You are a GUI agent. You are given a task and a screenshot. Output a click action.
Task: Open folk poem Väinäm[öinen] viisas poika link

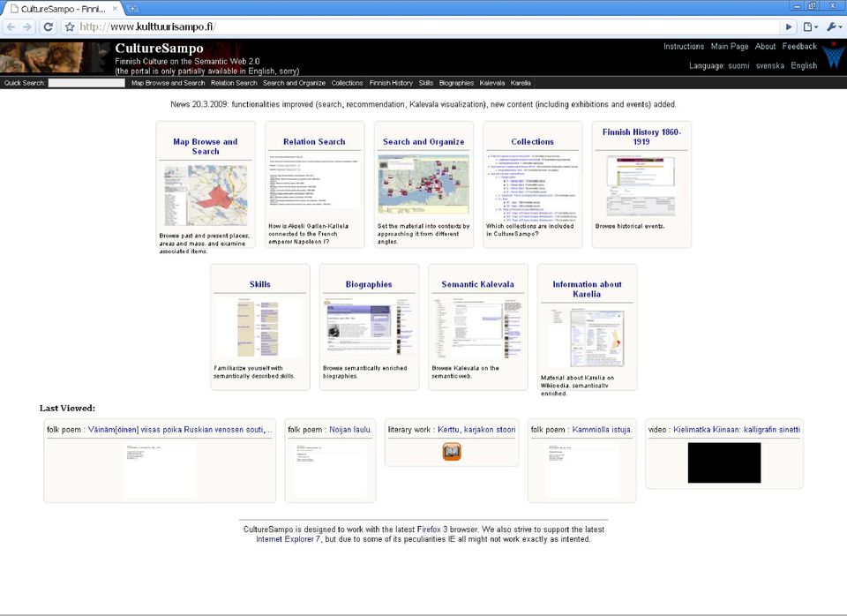coord(180,430)
